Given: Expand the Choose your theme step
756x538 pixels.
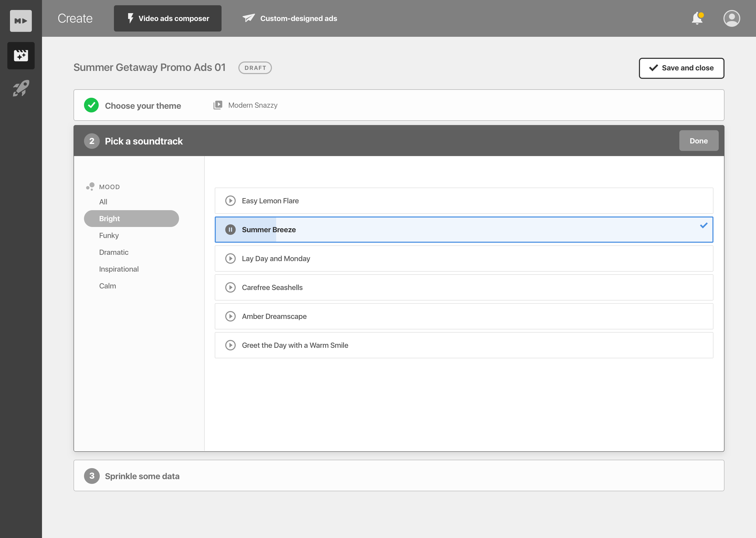Looking at the screenshot, I should 143,105.
